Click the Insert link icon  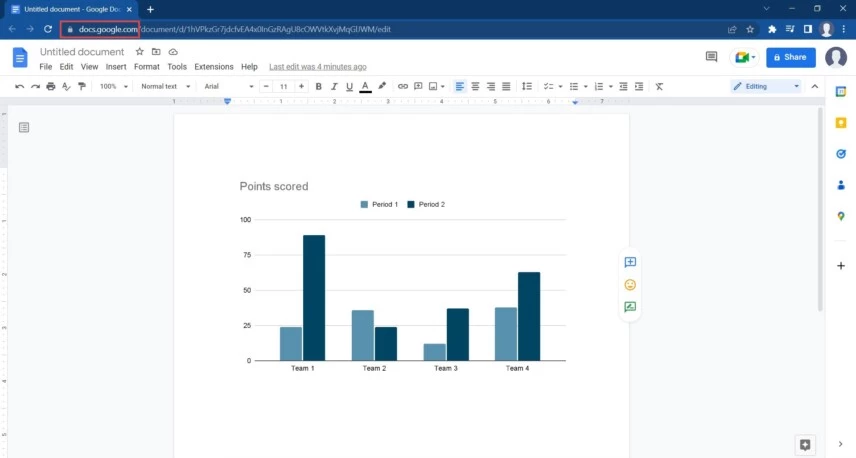403,86
